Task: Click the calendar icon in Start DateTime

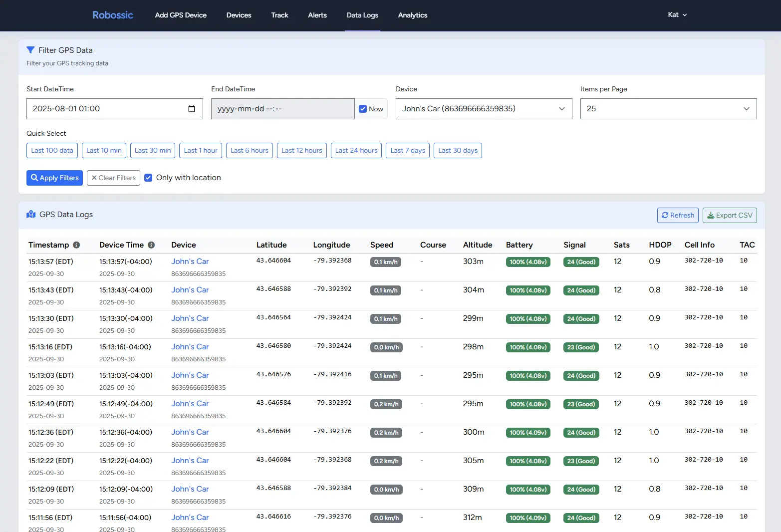Action: (x=192, y=109)
